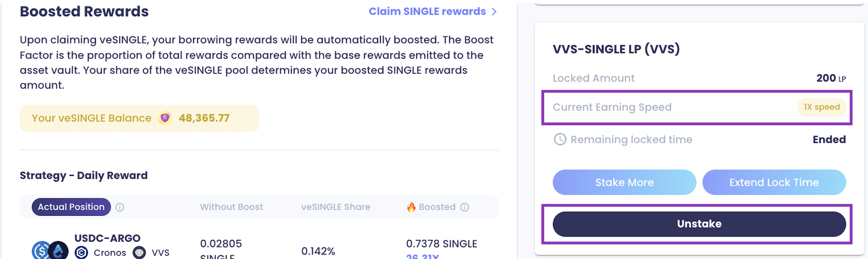This screenshot has height=259, width=868.
Task: Click the Unstake button
Action: pyautogui.click(x=699, y=224)
